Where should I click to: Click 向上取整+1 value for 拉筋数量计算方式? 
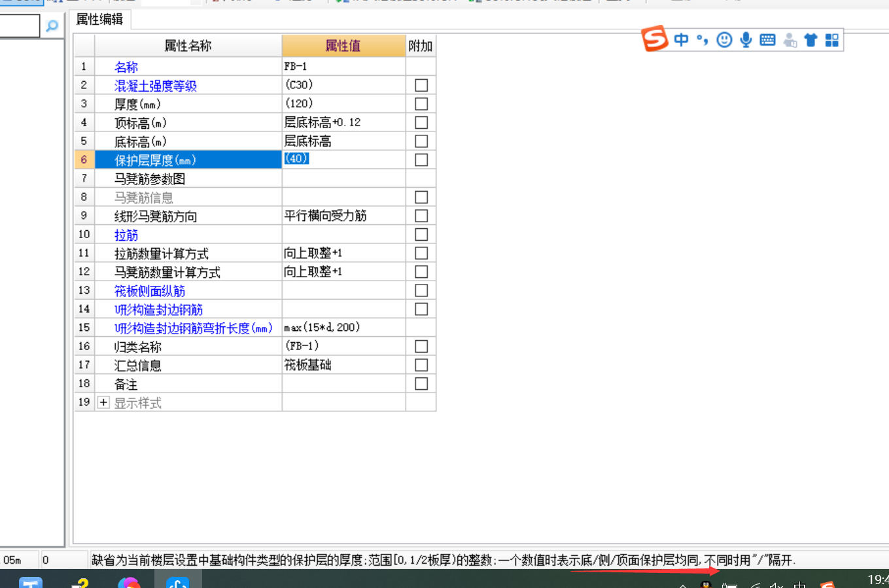tap(343, 253)
